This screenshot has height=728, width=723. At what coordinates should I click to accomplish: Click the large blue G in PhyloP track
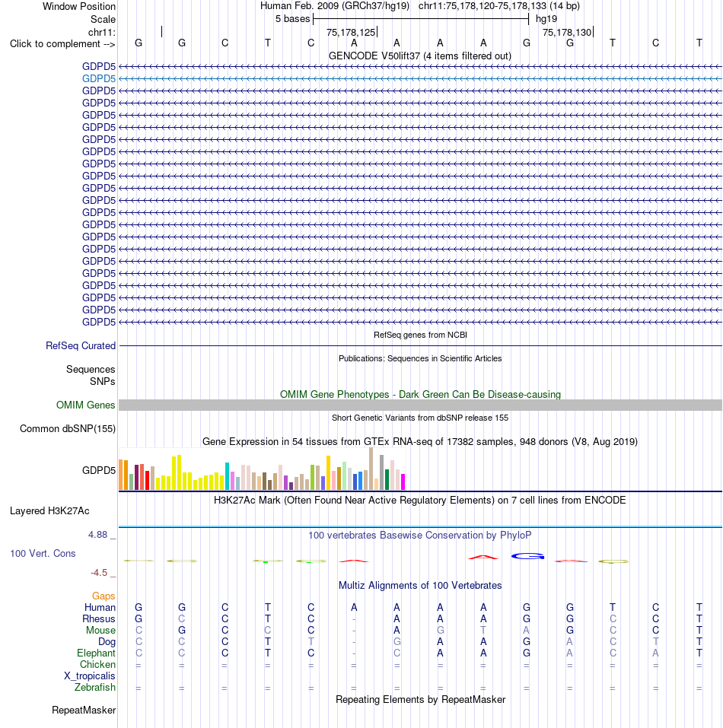click(x=527, y=556)
